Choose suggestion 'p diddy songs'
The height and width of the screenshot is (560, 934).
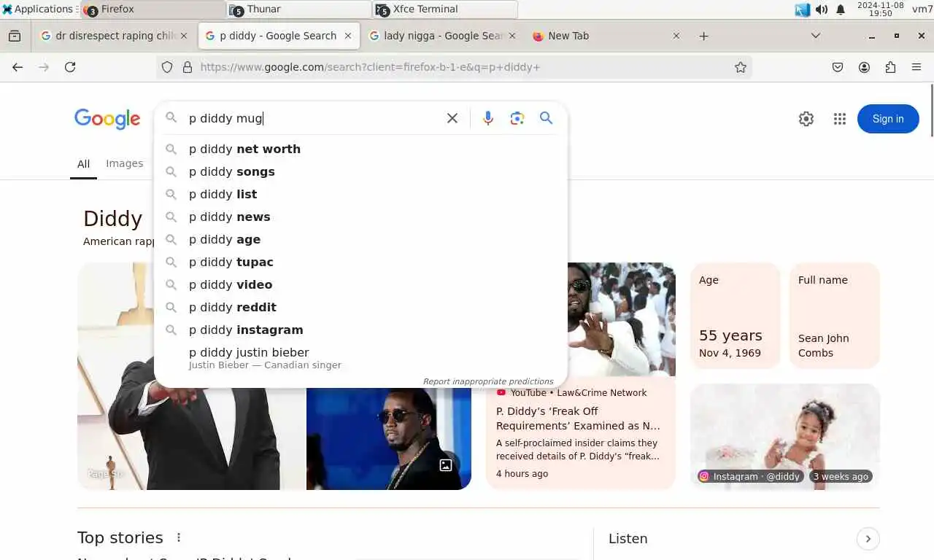[x=360, y=171]
